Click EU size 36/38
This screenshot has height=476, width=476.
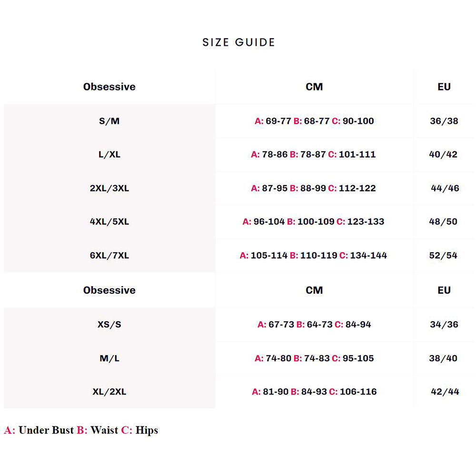(444, 121)
